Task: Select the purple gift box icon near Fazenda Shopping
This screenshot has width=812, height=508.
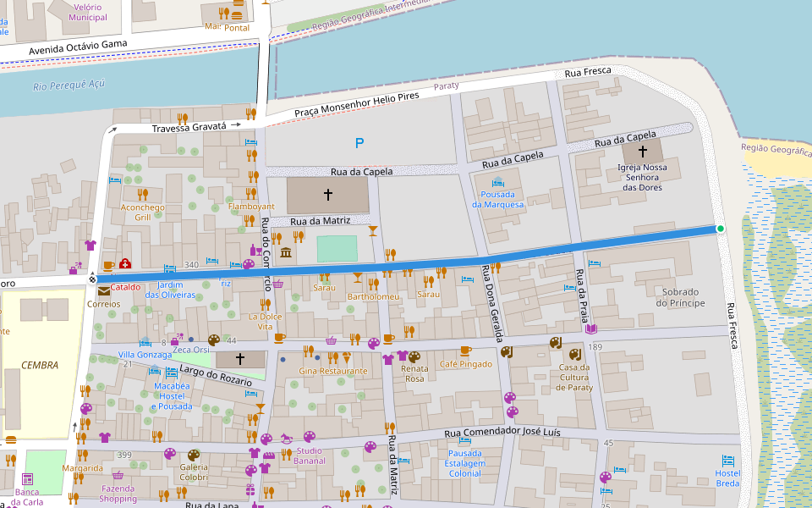Action: point(250,490)
